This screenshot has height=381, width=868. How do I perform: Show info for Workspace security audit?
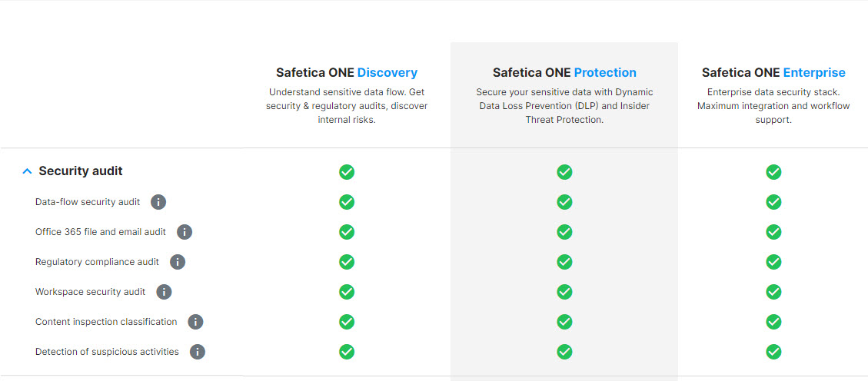click(164, 292)
